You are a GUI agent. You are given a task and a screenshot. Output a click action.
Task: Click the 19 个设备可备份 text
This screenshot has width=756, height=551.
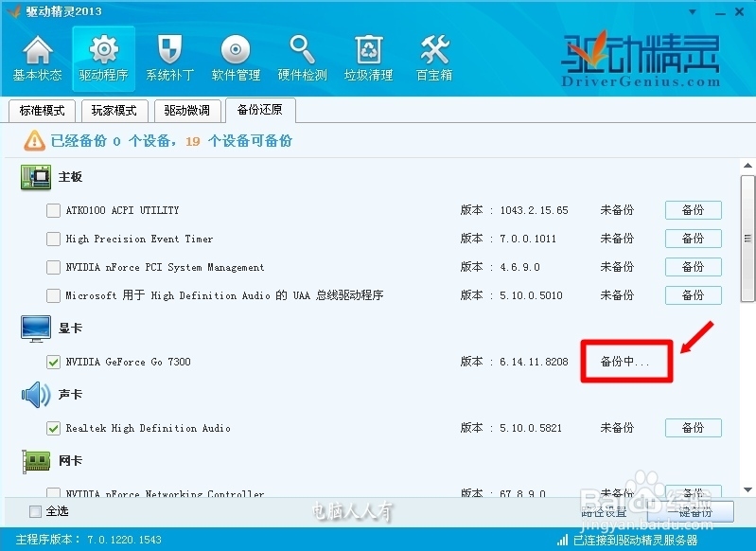[x=238, y=141]
